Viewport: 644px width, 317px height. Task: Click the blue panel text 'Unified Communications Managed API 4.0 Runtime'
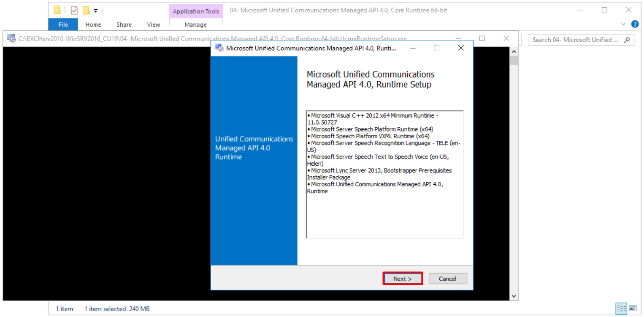click(x=254, y=148)
